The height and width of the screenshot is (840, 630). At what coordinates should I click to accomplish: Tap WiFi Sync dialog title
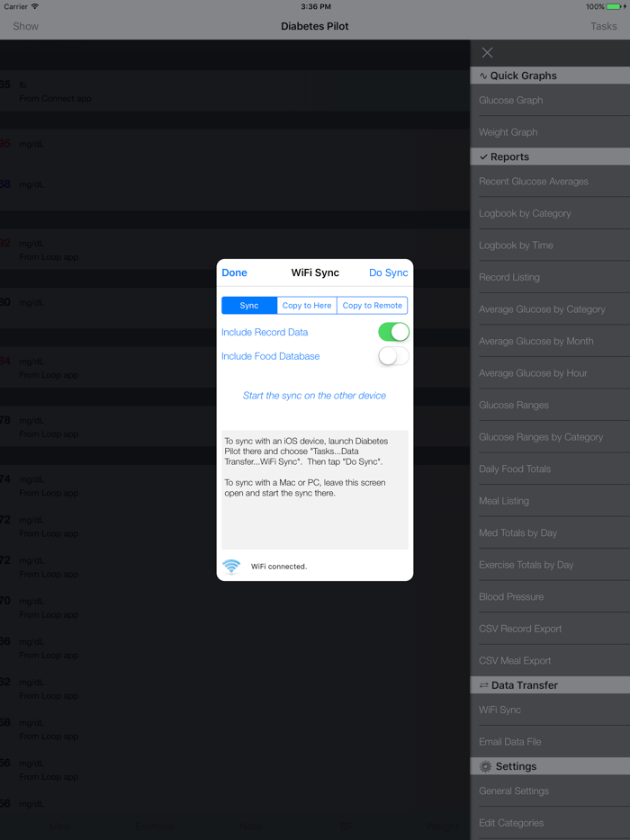(315, 273)
